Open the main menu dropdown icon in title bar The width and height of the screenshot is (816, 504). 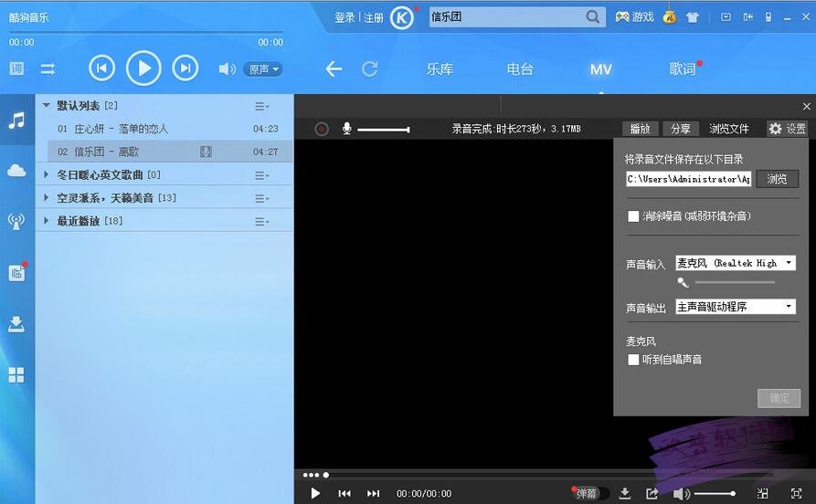coord(726,17)
